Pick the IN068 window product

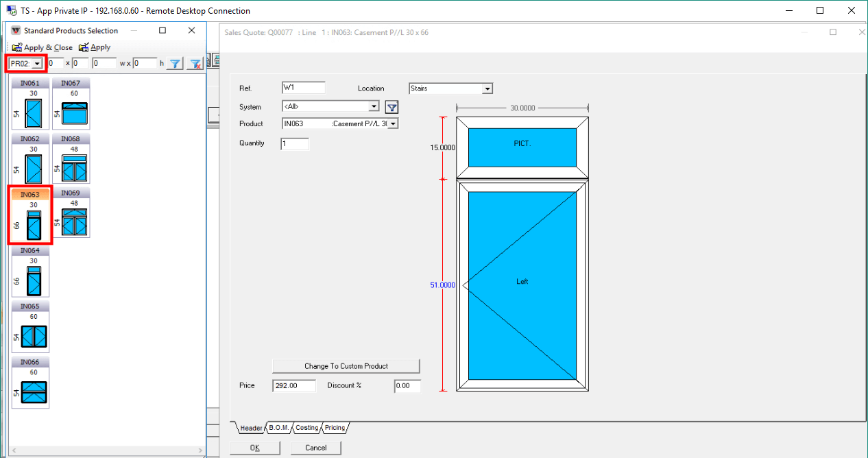pos(71,160)
